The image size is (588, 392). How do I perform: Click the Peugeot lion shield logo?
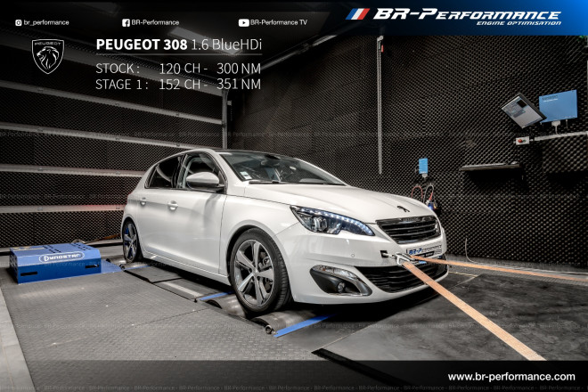tap(48, 55)
